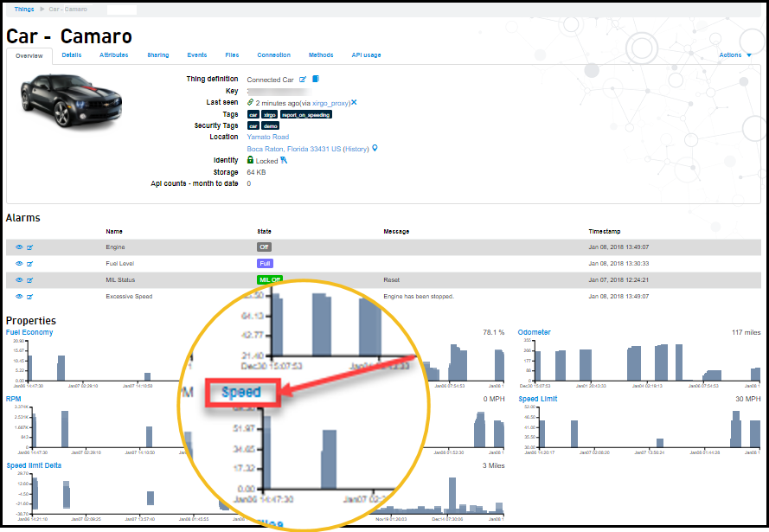Click the Fuel Level alarm name
The height and width of the screenshot is (532, 769).
119,263
